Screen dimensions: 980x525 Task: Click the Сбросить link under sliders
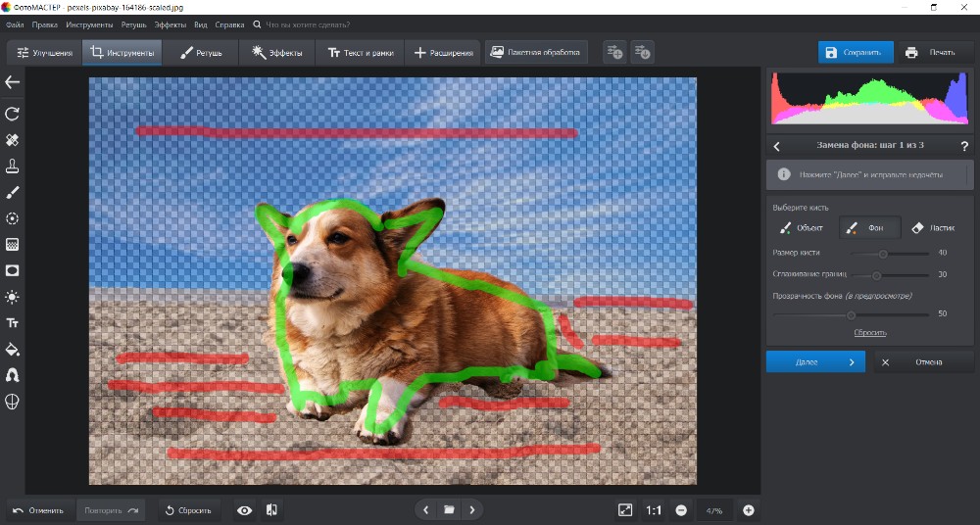(x=869, y=333)
